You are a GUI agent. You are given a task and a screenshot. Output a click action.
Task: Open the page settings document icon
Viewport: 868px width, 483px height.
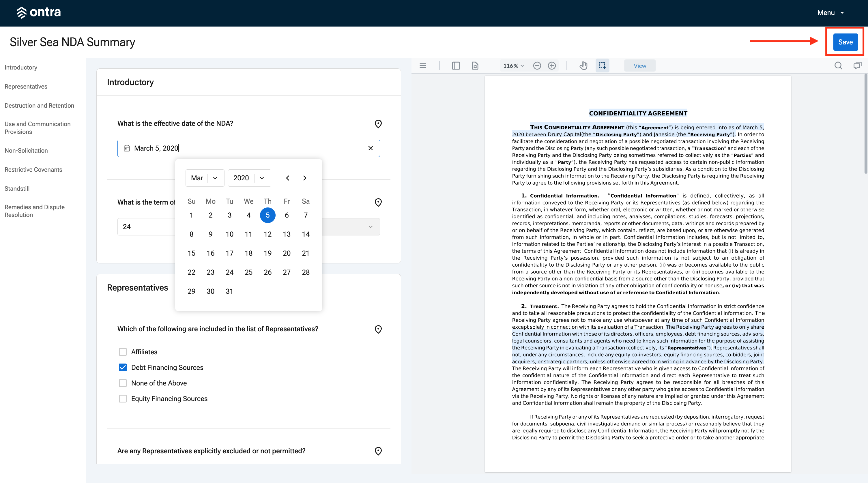475,66
